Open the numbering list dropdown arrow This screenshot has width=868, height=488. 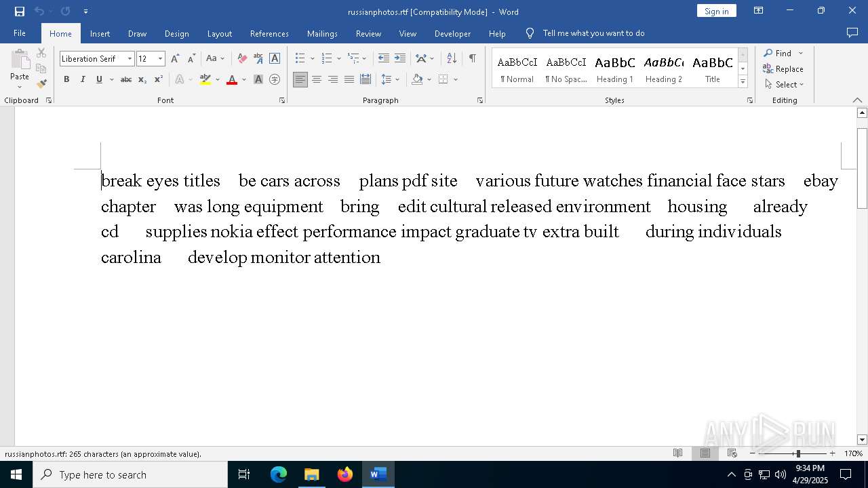[x=339, y=59]
